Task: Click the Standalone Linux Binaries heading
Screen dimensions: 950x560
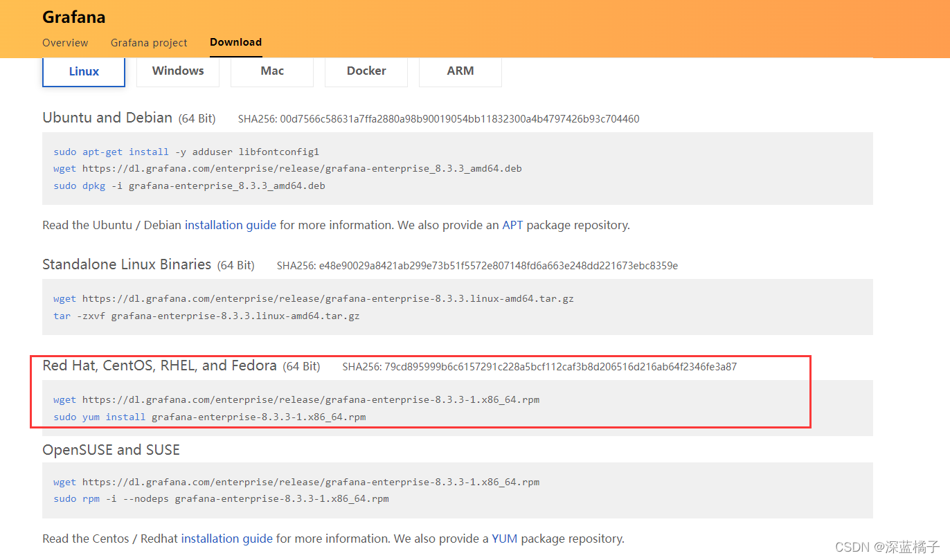Action: click(127, 264)
